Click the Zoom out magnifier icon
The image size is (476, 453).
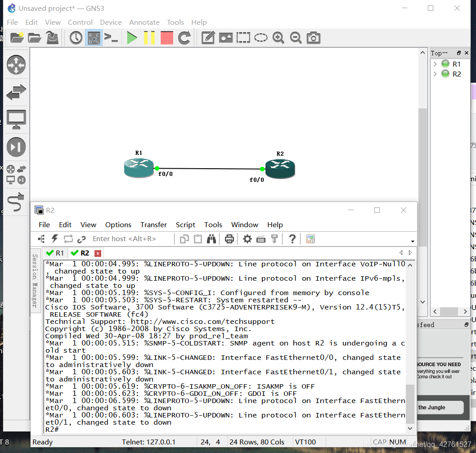(x=296, y=38)
